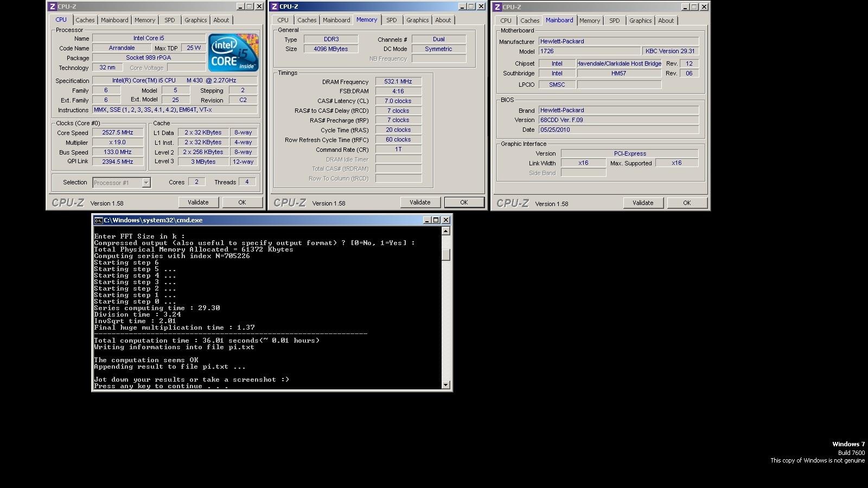The image size is (868, 488).
Task: Click the Multiplier value x 19.0
Action: coord(118,142)
